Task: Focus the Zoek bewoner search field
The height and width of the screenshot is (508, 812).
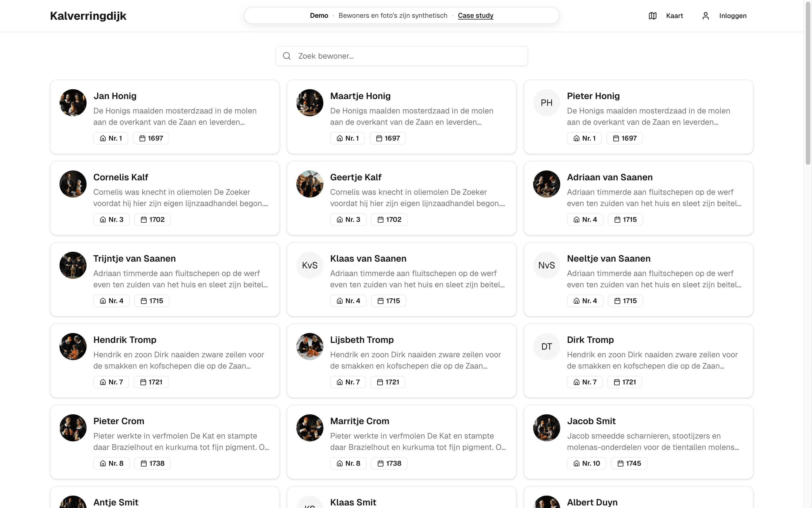Action: [x=402, y=56]
